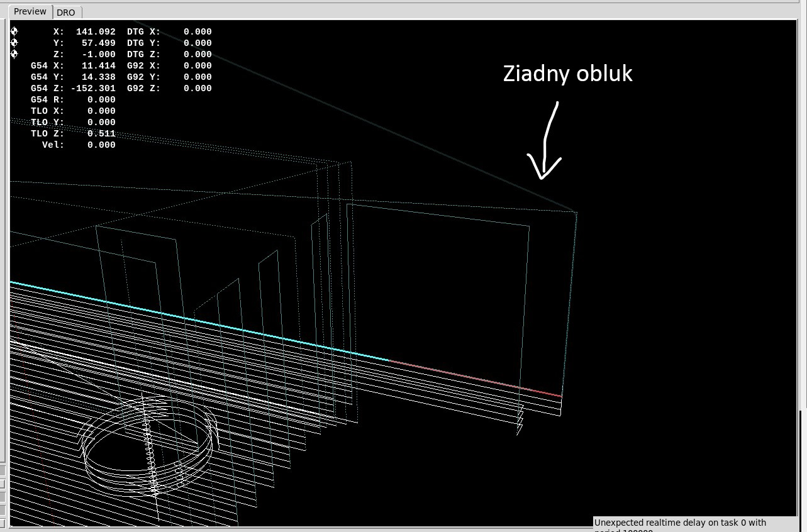Click the G54 Z offset value -152.301

click(x=93, y=88)
